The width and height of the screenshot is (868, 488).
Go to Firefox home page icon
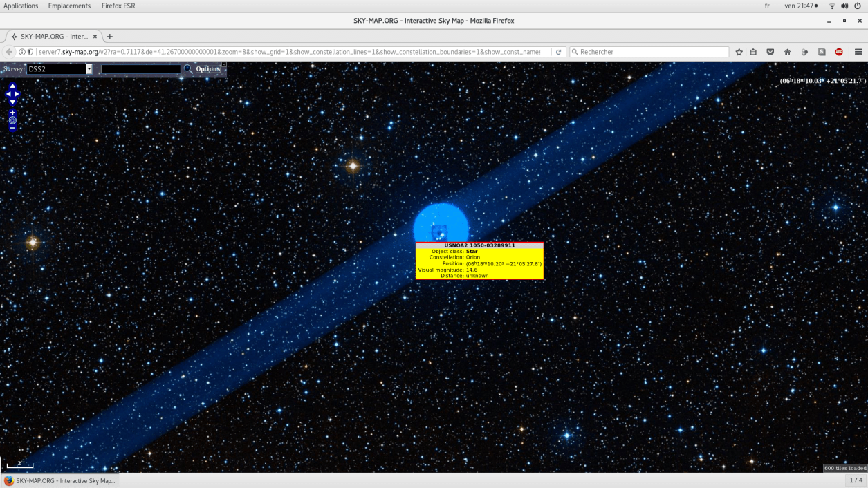[x=787, y=52]
